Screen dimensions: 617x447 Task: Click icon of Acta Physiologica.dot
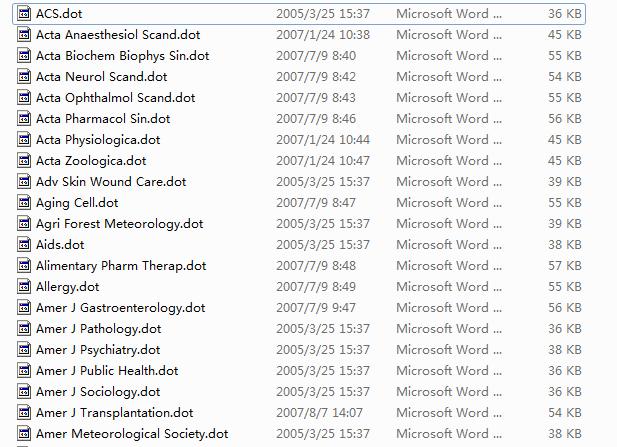click(24, 140)
